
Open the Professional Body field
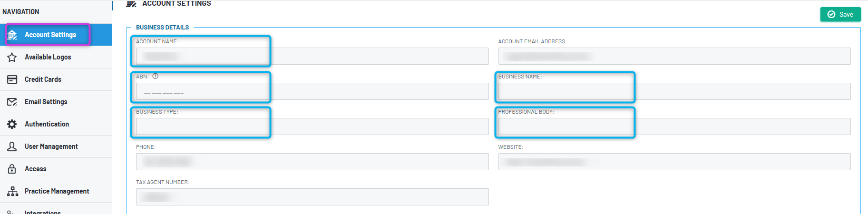pos(674,126)
